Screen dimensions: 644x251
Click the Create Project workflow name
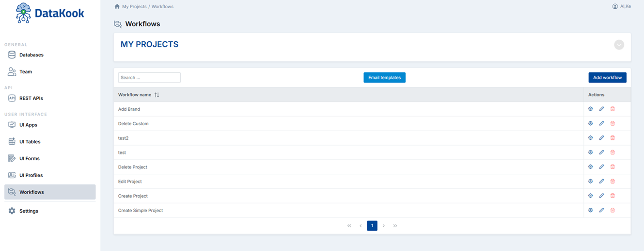[133, 196]
